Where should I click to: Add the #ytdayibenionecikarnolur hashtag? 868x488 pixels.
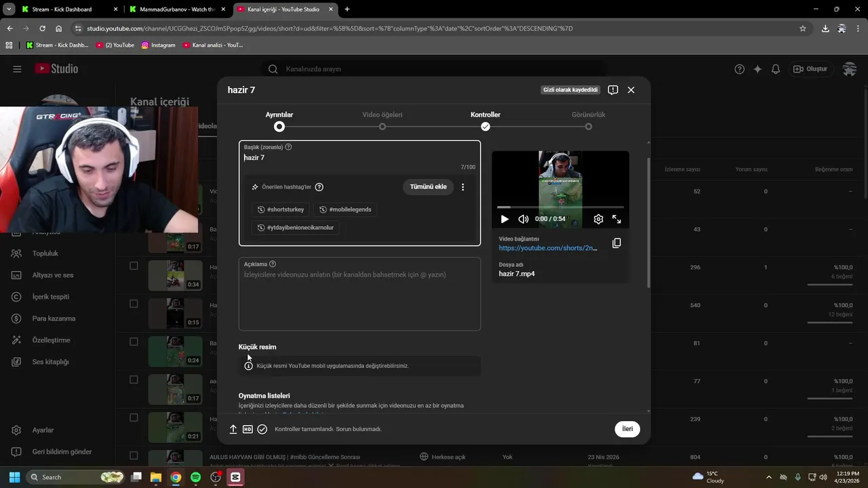[x=296, y=228]
